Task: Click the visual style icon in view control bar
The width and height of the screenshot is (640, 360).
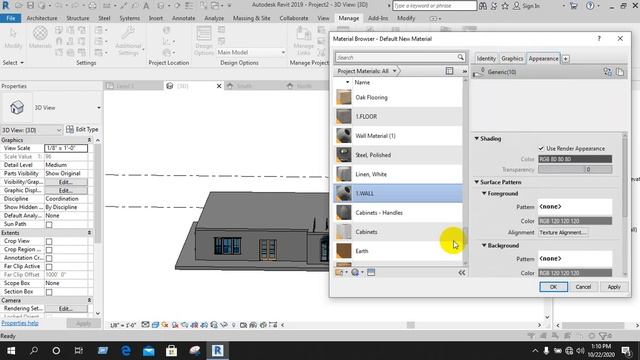Action: [x=155, y=325]
